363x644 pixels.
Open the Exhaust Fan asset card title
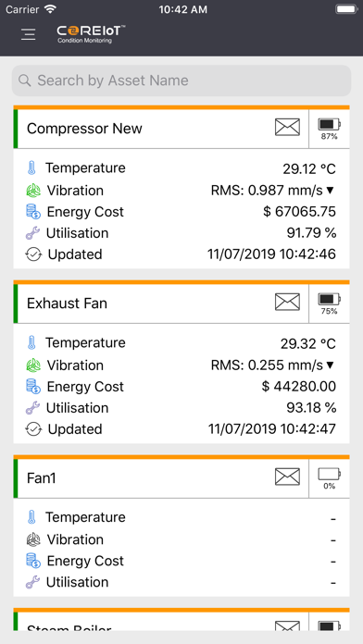click(67, 303)
